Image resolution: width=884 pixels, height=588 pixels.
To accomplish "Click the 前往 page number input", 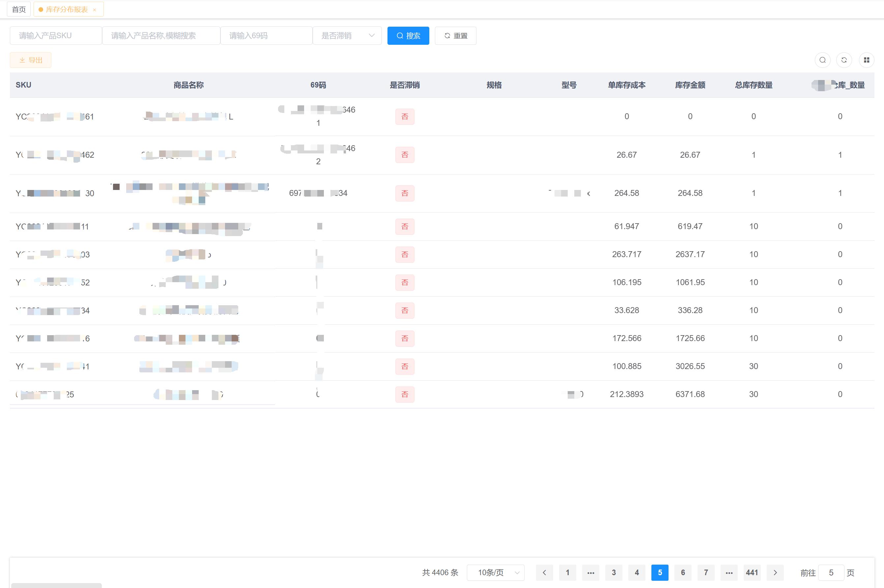I will 831,572.
